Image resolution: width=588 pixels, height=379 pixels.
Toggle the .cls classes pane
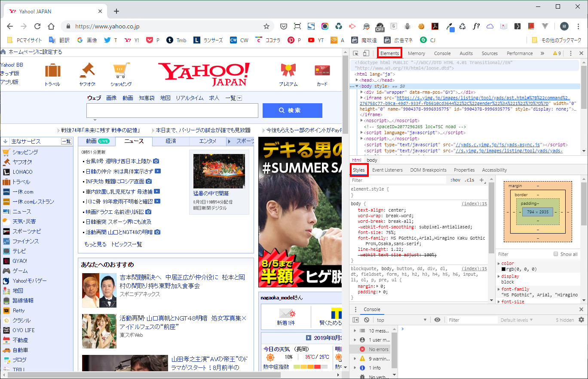469,180
